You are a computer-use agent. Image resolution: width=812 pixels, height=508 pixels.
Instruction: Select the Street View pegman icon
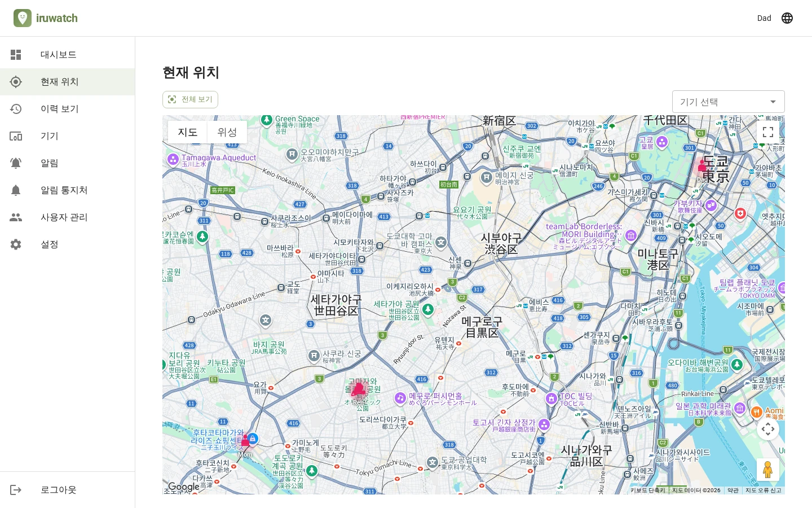click(x=767, y=469)
